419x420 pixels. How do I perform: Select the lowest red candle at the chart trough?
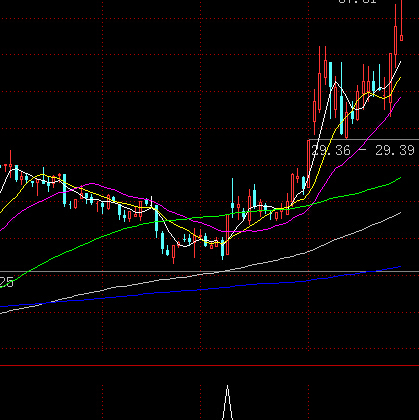click(x=173, y=252)
